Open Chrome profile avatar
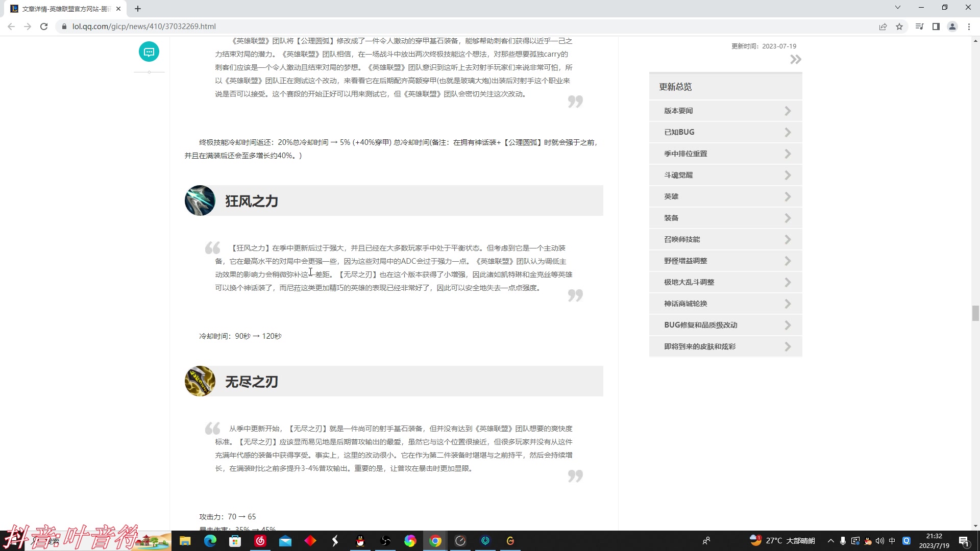This screenshot has width=980, height=551. point(952,27)
